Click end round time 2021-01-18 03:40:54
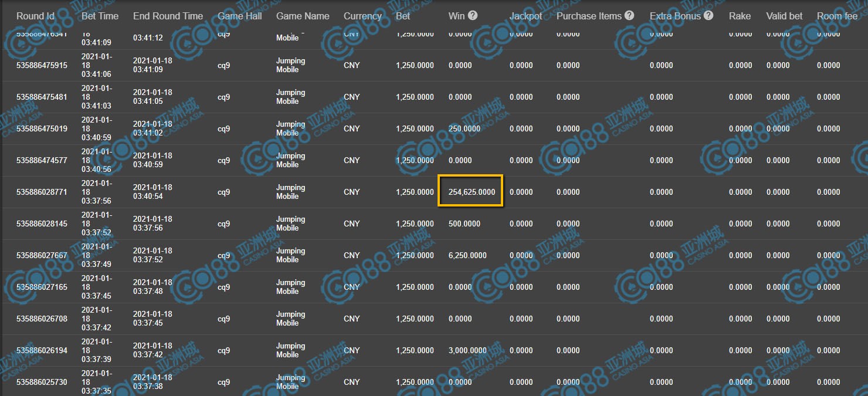 tap(152, 192)
